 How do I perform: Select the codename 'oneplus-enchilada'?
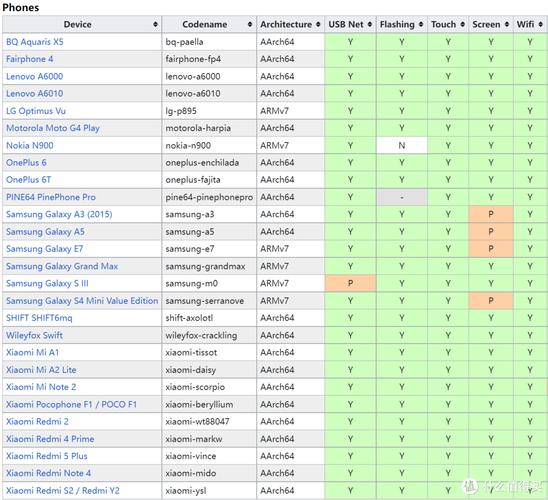tap(202, 162)
